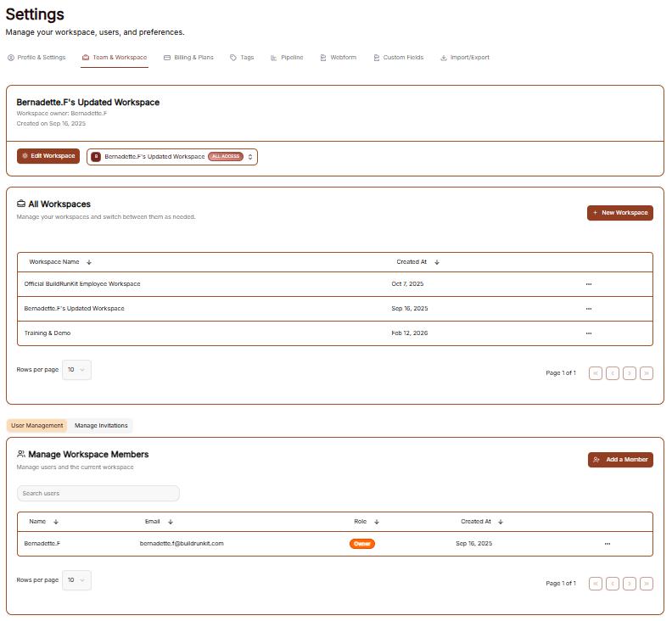Go to first page of workspaces
The width and height of the screenshot is (672, 621).
pyautogui.click(x=596, y=373)
